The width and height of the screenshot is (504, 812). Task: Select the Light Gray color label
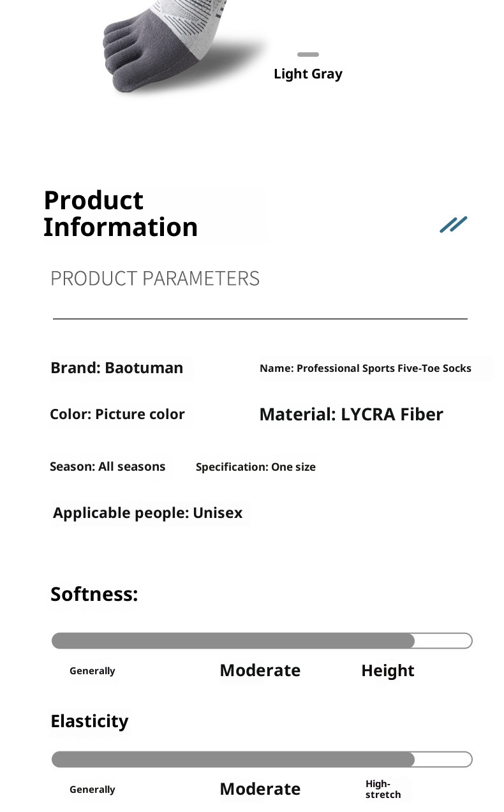[308, 74]
